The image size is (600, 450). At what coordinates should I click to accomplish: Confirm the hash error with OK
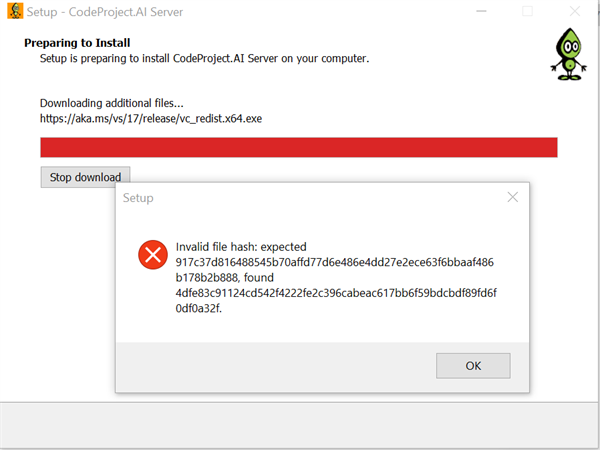tap(473, 366)
